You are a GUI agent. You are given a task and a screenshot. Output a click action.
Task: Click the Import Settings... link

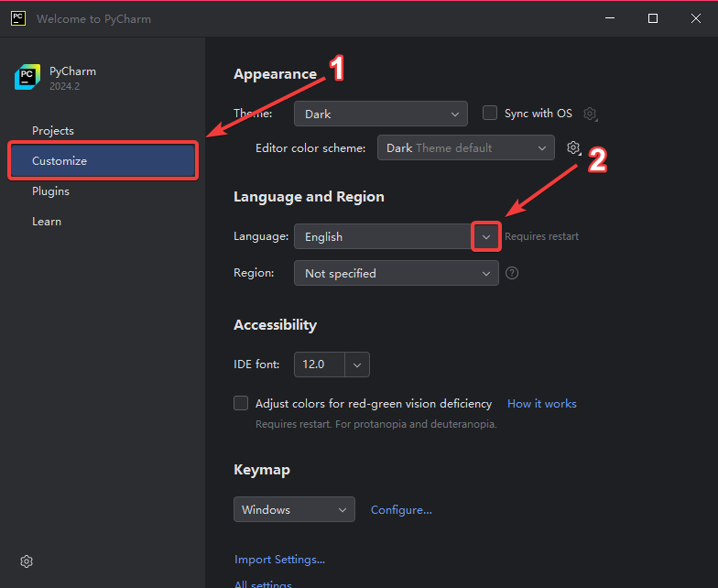coord(279,559)
